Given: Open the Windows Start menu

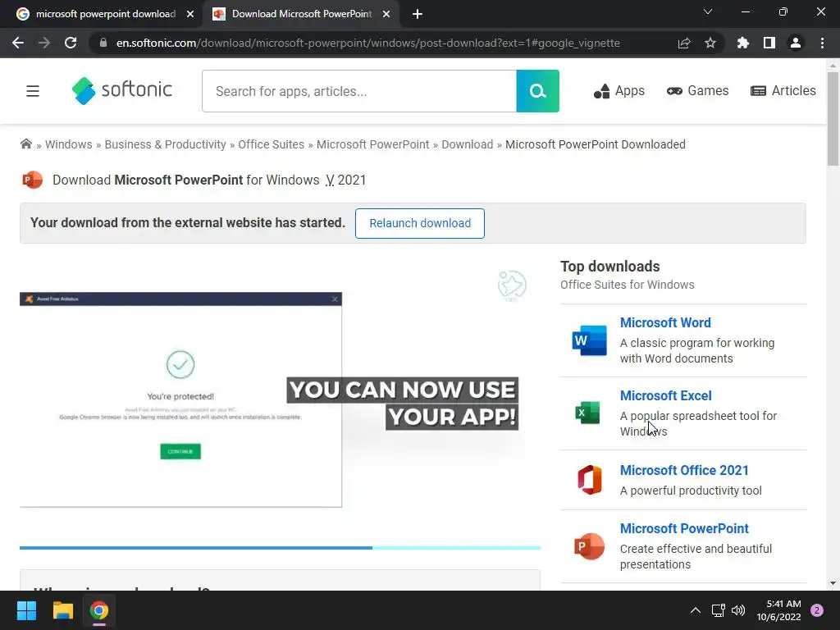Looking at the screenshot, I should pos(26,610).
